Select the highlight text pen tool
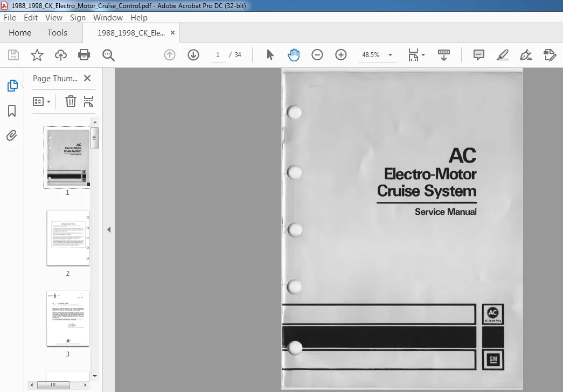Image resolution: width=563 pixels, height=392 pixels. [502, 55]
